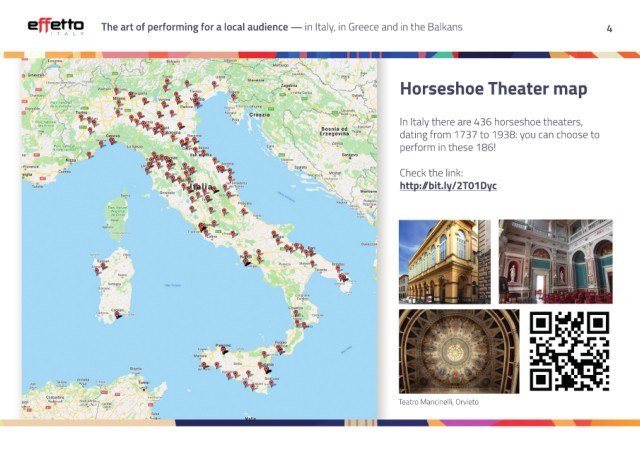Open the yellow theater exterior photo
Viewport: 640px width, 452px height.
tap(444, 260)
